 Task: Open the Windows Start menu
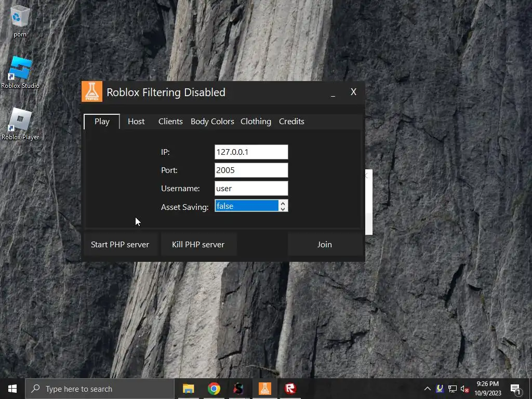(12, 389)
